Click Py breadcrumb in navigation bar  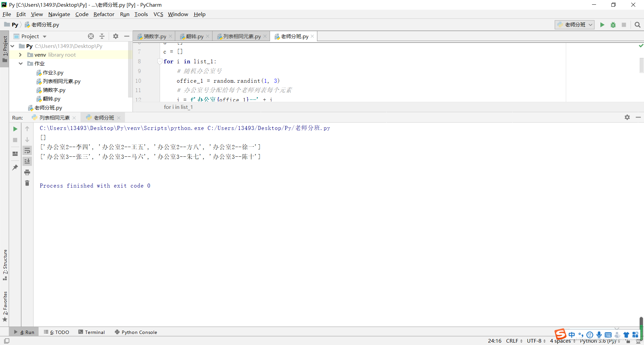pos(12,25)
